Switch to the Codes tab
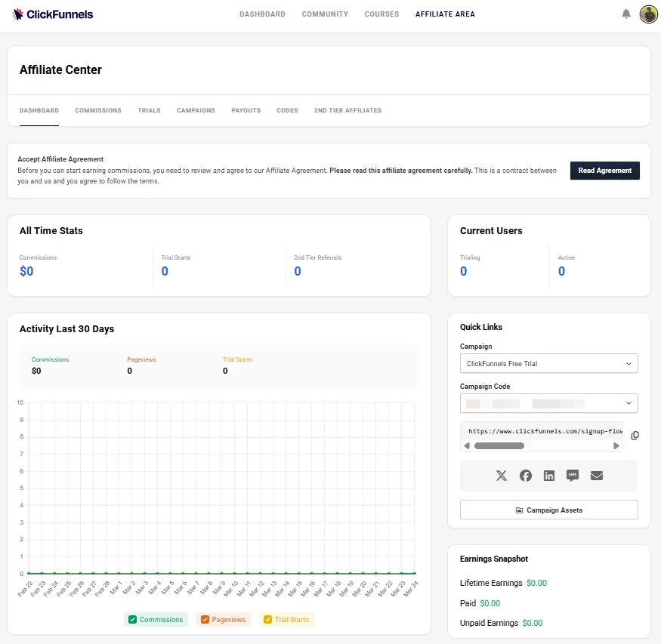Image resolution: width=661 pixels, height=644 pixels. 287,110
